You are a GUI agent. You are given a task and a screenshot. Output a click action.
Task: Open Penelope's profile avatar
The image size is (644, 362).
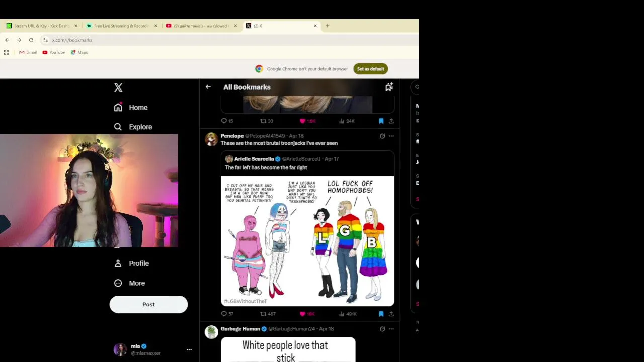click(x=211, y=139)
